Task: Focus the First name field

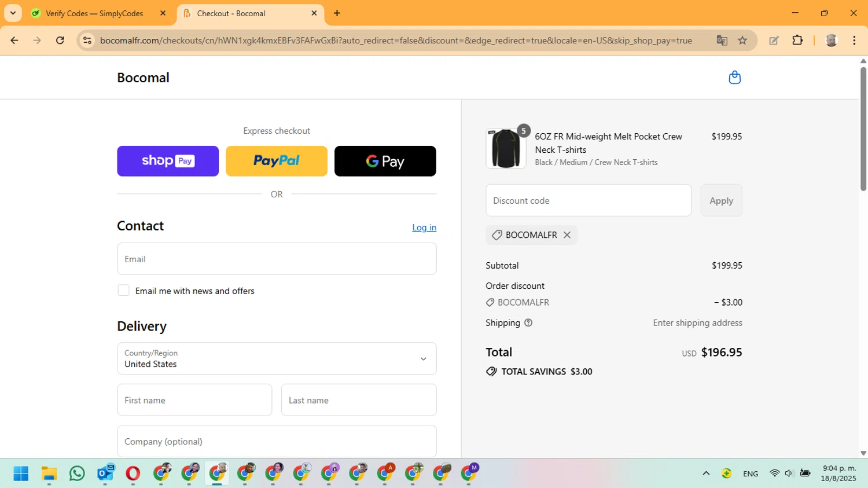Action: pos(194,400)
